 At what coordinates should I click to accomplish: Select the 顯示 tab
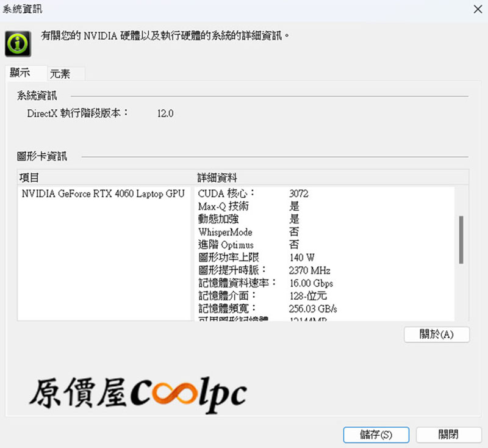coord(20,73)
